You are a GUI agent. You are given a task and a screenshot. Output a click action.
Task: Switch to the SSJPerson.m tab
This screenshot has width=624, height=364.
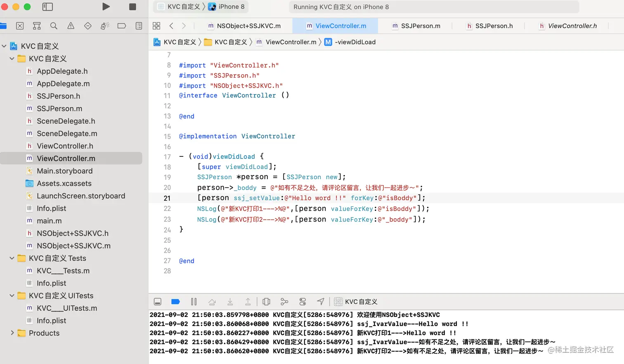[x=416, y=26]
